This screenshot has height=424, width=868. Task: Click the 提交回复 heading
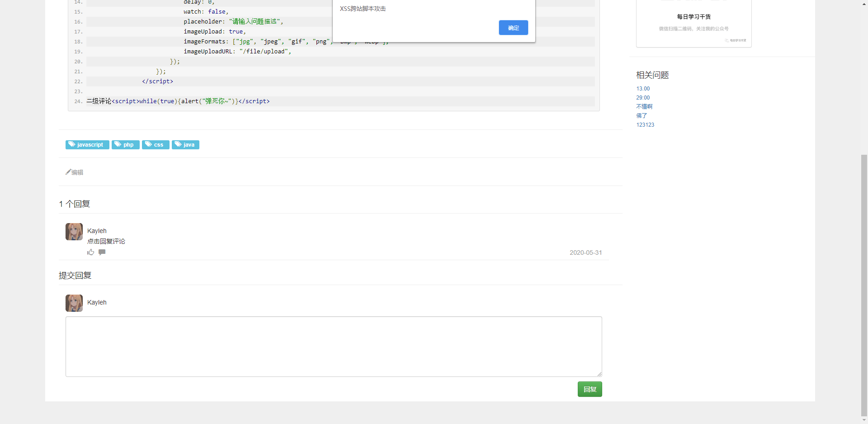(x=75, y=276)
